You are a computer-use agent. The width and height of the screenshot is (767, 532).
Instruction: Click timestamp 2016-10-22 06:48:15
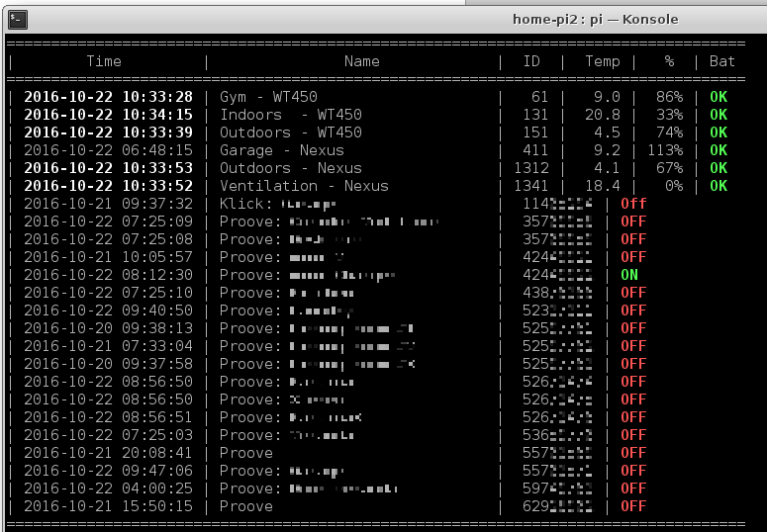tap(108, 150)
